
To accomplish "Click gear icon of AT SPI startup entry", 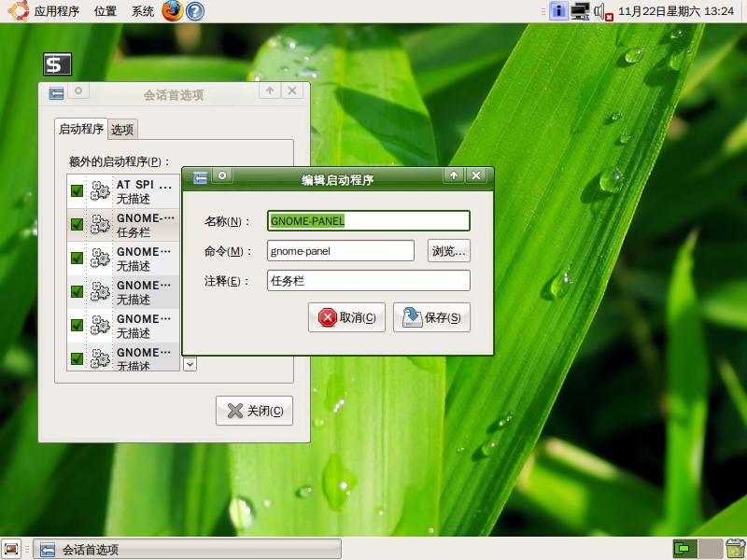I will coord(100,190).
